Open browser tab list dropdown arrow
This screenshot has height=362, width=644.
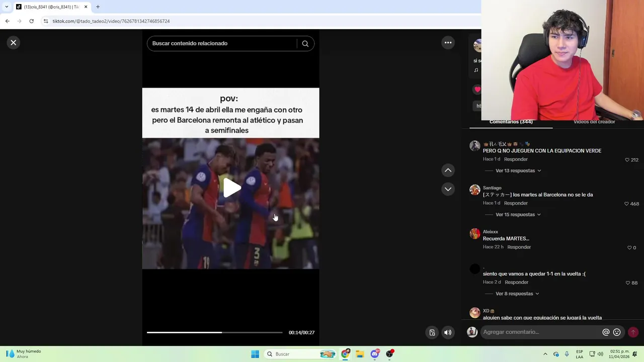tap(7, 7)
